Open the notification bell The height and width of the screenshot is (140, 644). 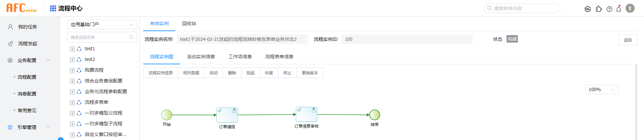(619, 9)
